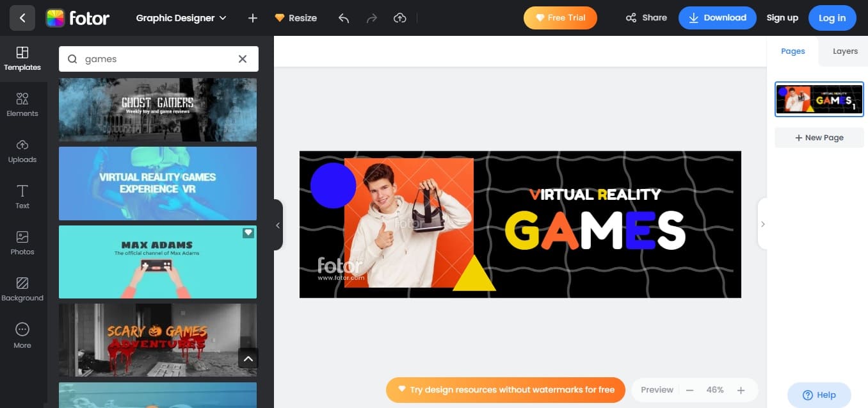Go back with the arrow button
The width and height of the screenshot is (868, 408).
coord(22,18)
